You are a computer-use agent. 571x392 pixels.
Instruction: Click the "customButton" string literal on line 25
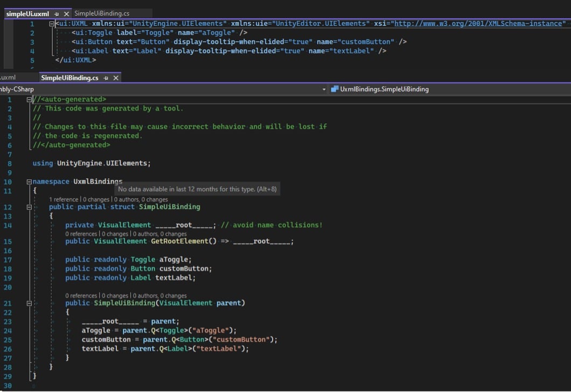241,340
